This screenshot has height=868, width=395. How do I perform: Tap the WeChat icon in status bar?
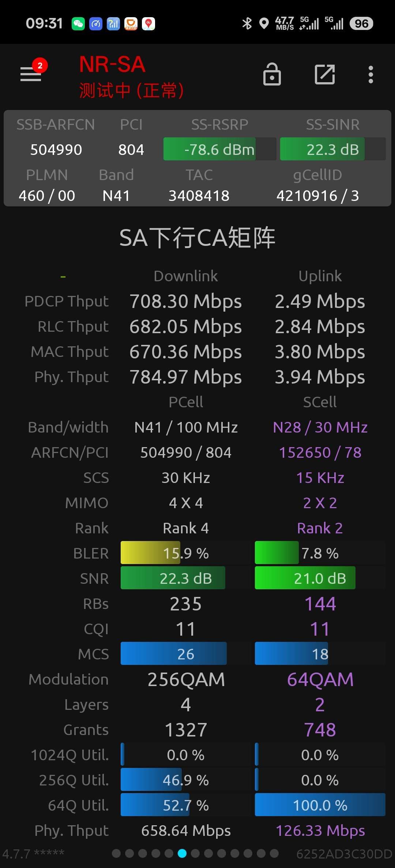pyautogui.click(x=78, y=24)
